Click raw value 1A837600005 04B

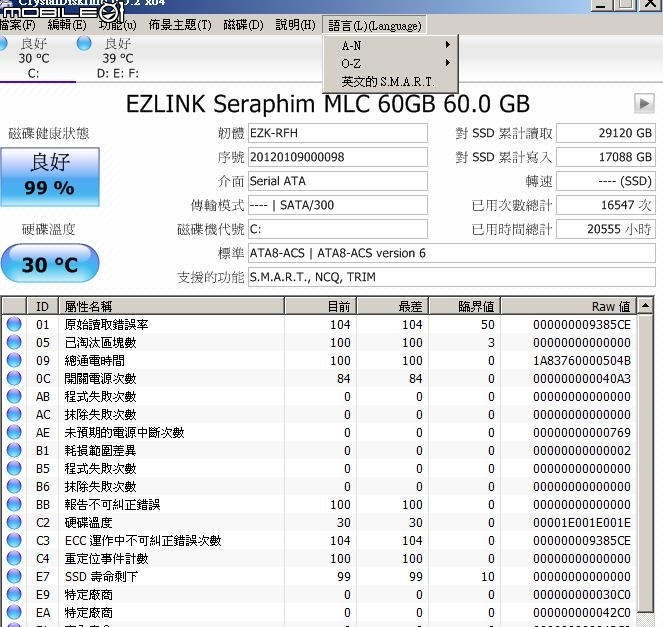pos(581,361)
